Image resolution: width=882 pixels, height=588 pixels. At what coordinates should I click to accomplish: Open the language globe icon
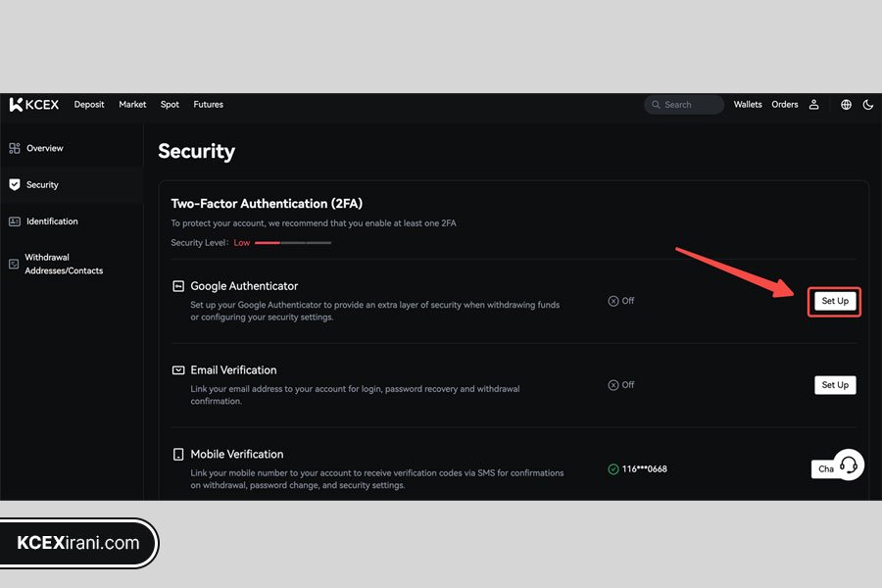pyautogui.click(x=846, y=105)
